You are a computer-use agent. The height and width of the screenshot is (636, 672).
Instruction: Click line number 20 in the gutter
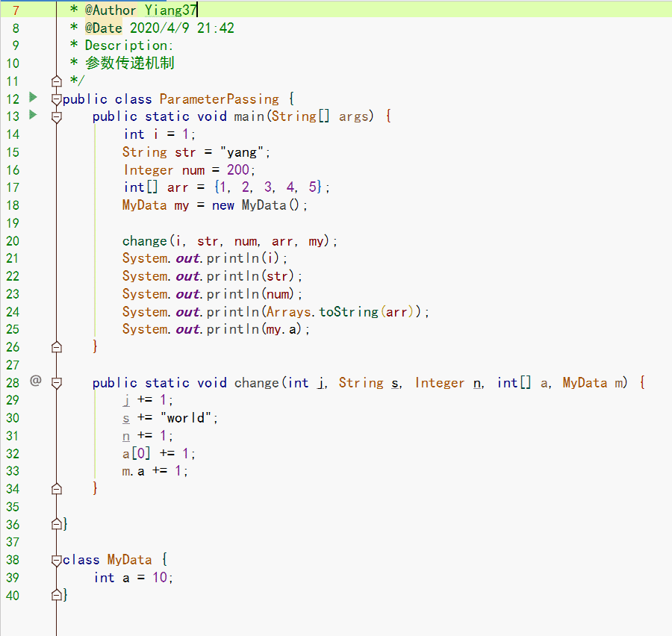(13, 241)
